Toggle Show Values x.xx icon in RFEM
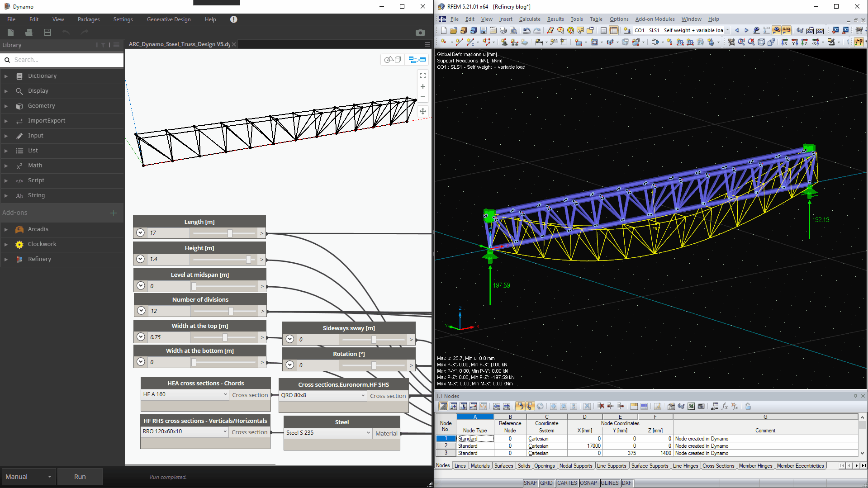The height and width of the screenshot is (488, 868). coord(787,30)
